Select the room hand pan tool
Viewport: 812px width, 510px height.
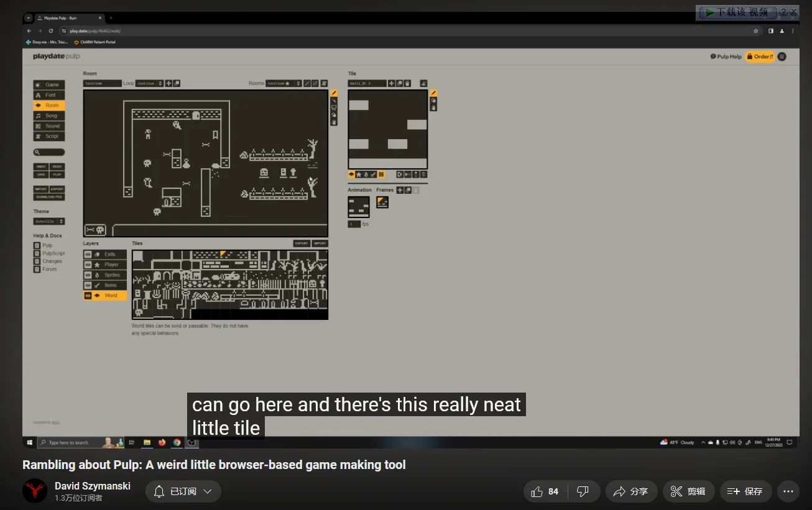point(334,122)
